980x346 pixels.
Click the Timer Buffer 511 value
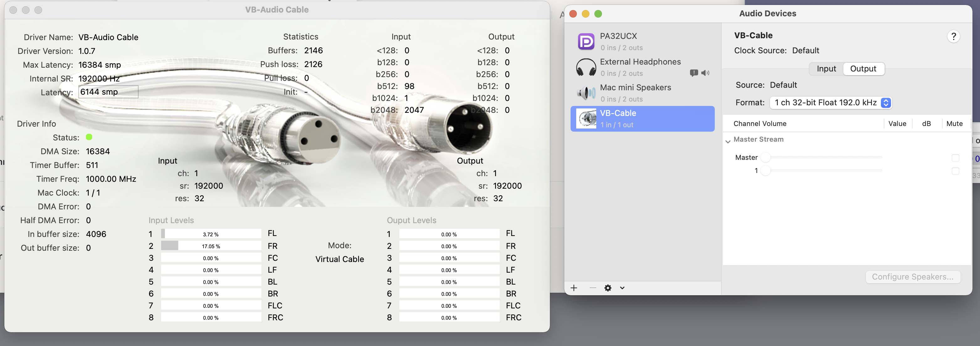[92, 165]
